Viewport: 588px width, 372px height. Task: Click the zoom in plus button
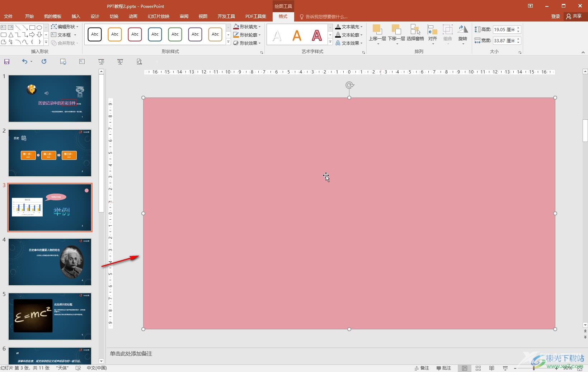click(556, 368)
